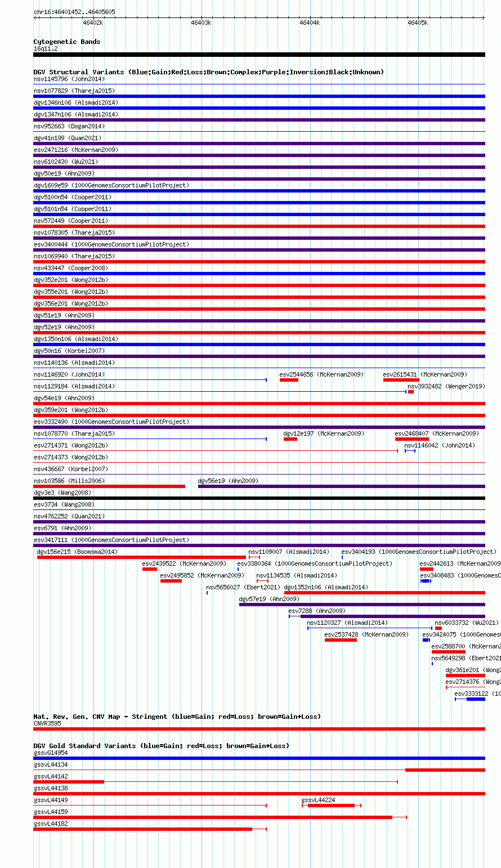Click chr16:46401452..46405605 coordinates text

click(74, 12)
